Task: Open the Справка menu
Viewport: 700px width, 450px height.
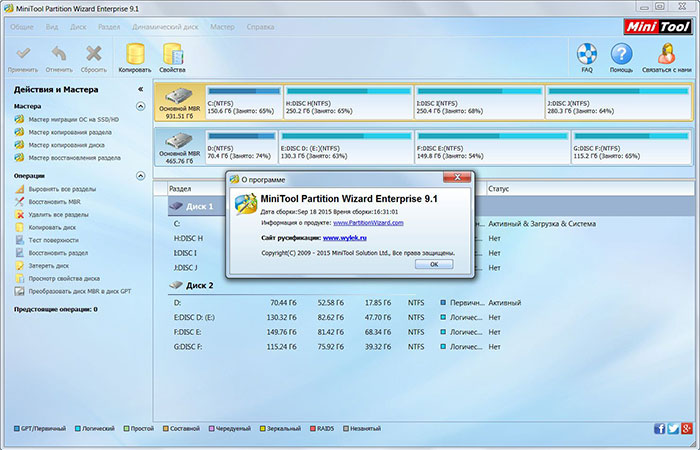Action: pos(260,27)
